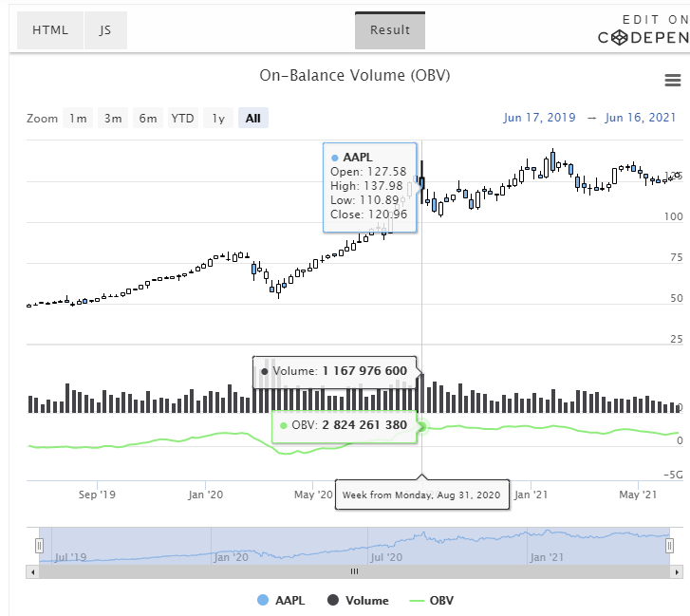Viewport: 690px width, 616px height.
Task: Click the 100 y-axis price label
Action: (x=673, y=216)
